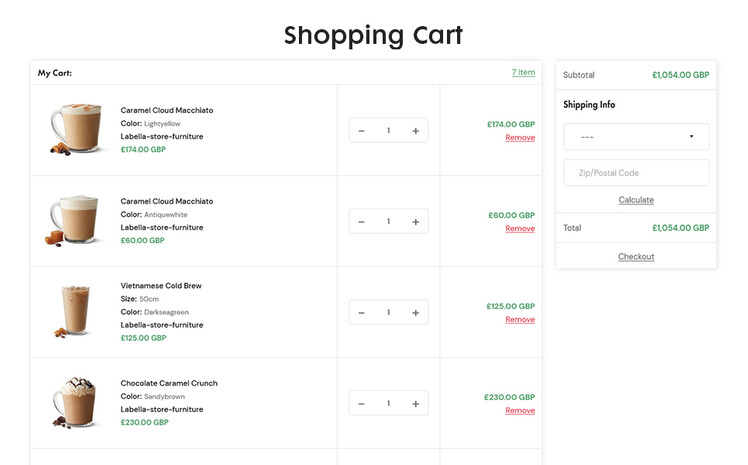Click Color: Darkseagreen option text
The height and width of the screenshot is (465, 748).
click(x=155, y=312)
